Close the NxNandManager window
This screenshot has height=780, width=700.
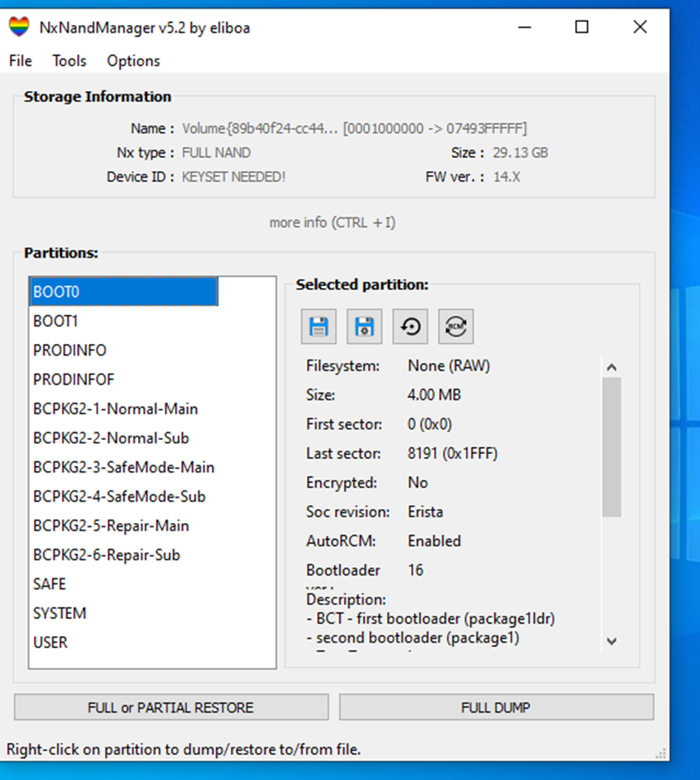click(641, 27)
